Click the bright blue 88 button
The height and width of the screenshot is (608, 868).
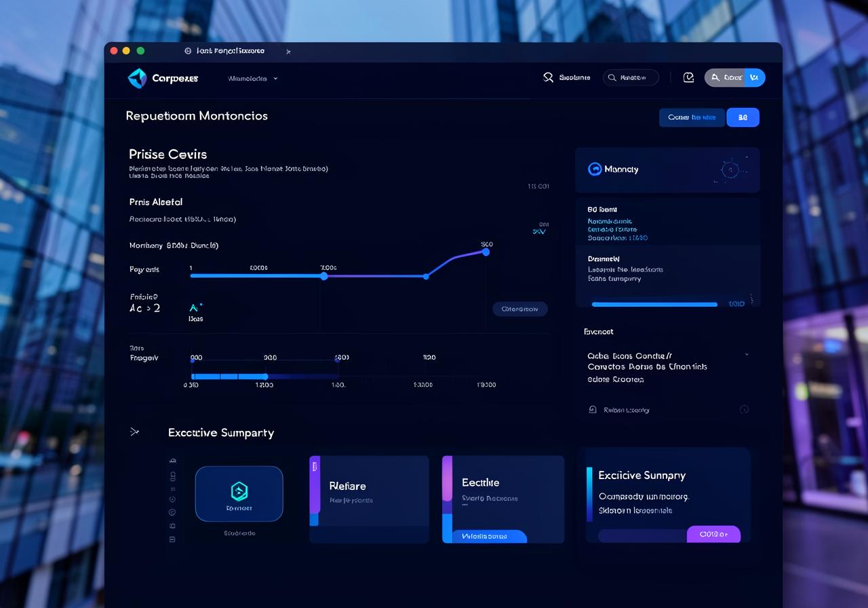[x=743, y=117]
